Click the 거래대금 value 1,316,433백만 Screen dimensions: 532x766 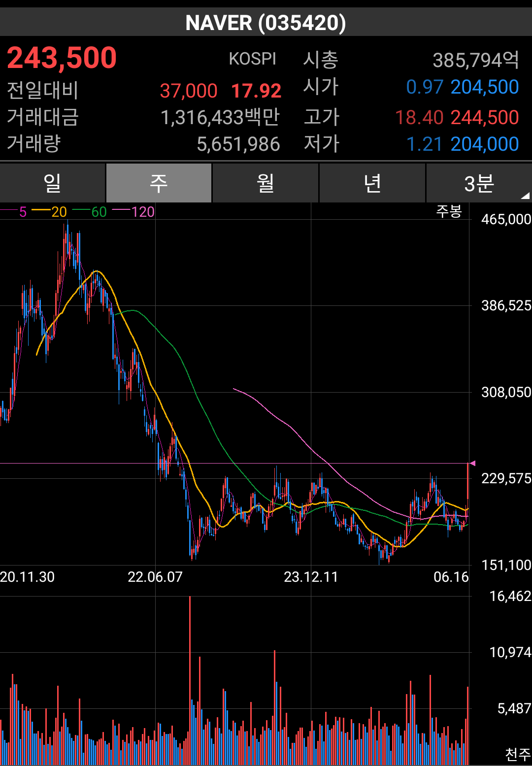220,117
